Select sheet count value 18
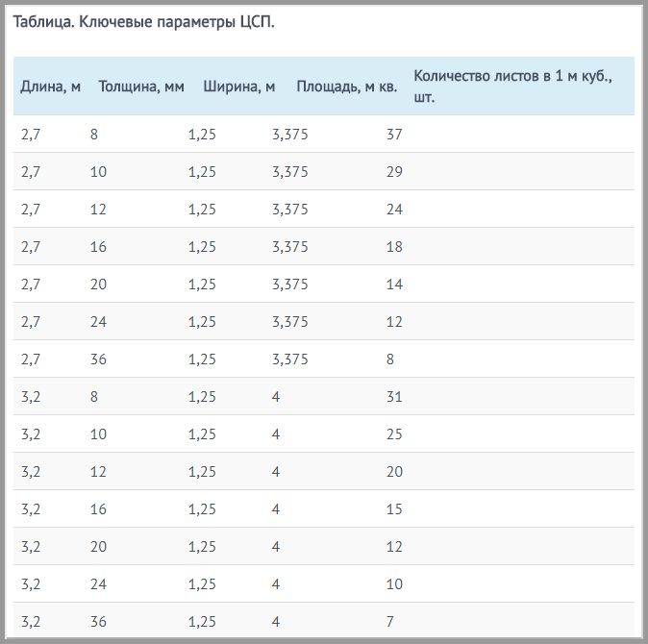This screenshot has height=644, width=648. 394,247
